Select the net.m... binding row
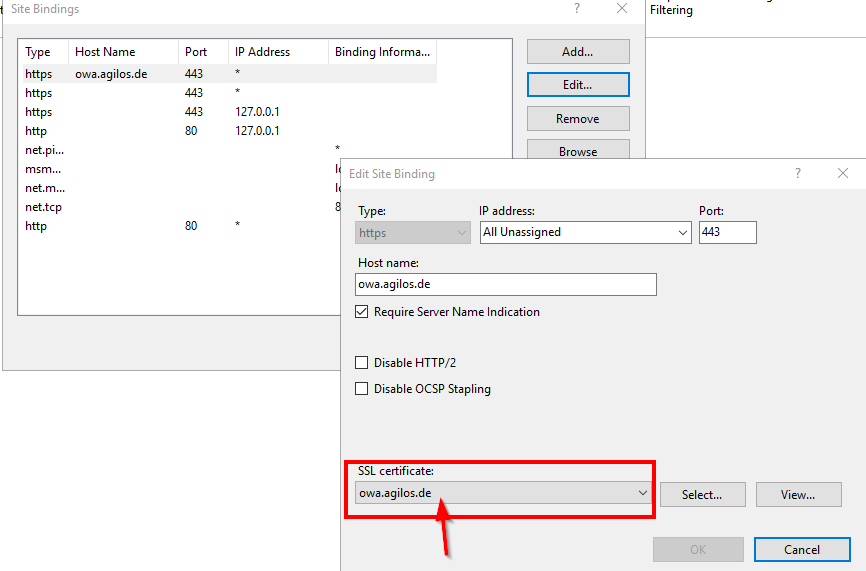 tap(179, 188)
